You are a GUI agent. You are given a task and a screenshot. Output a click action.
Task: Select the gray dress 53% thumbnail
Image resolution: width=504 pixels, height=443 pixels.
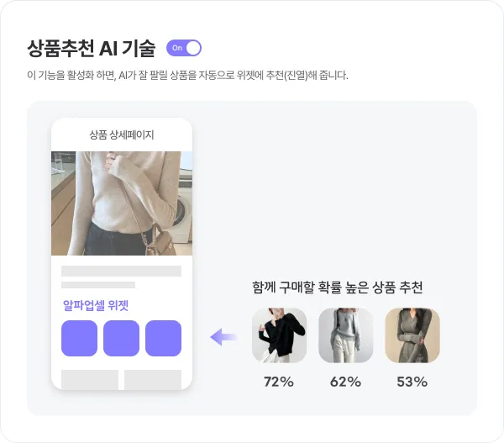pyautogui.click(x=412, y=335)
